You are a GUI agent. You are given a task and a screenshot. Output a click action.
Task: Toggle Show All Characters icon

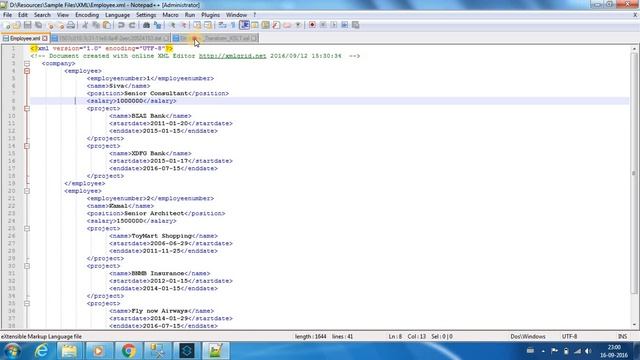pyautogui.click(x=233, y=25)
